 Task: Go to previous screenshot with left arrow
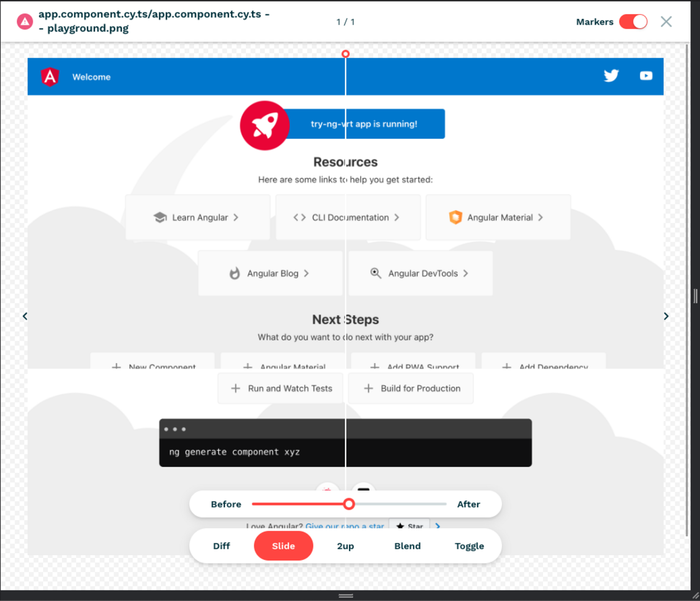pos(25,316)
